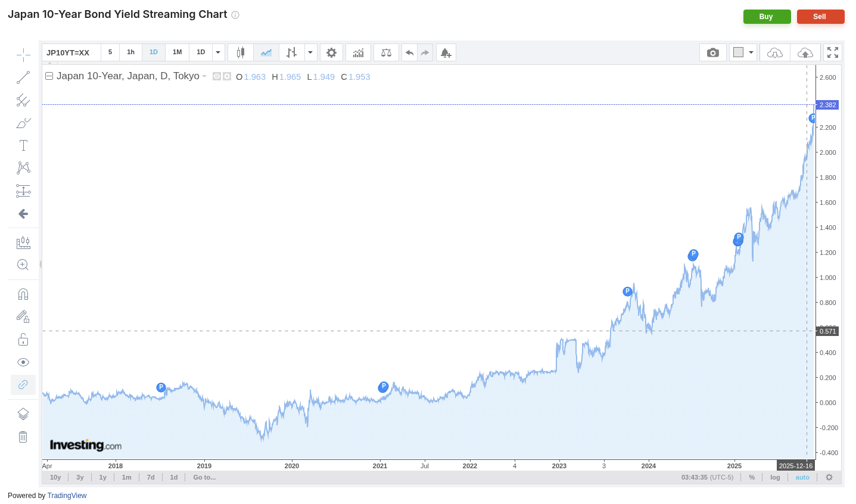This screenshot has width=856, height=504.
Task: Switch to bars chart style
Action: (x=292, y=52)
